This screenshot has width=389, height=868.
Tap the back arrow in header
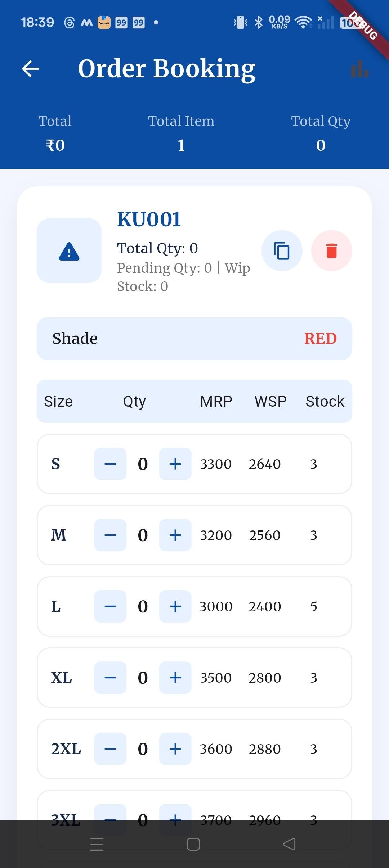click(x=31, y=69)
